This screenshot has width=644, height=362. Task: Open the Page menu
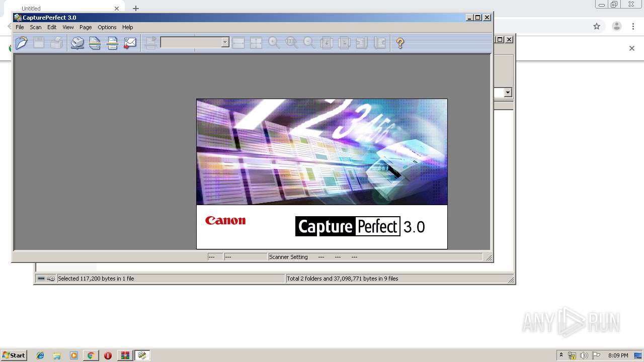pyautogui.click(x=86, y=27)
